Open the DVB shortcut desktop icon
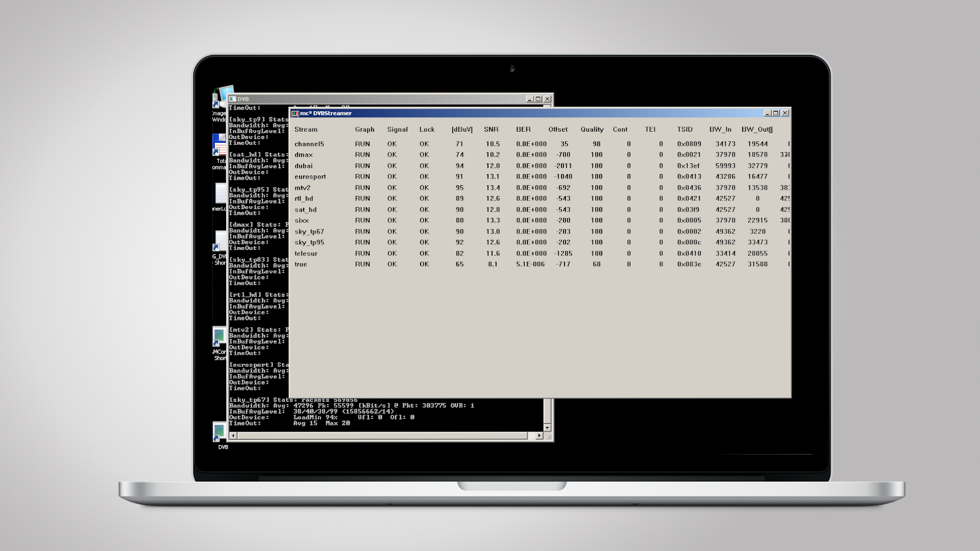The image size is (980, 551). point(220,432)
